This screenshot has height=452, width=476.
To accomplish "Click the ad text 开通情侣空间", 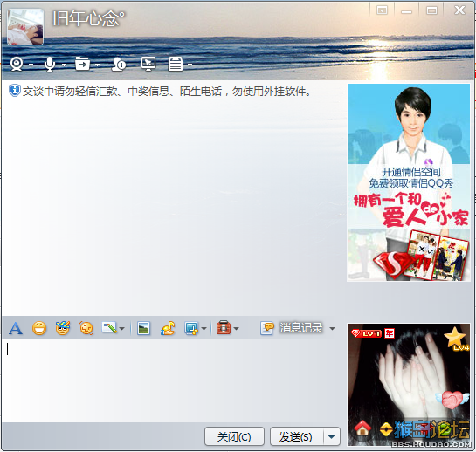I will tap(411, 172).
